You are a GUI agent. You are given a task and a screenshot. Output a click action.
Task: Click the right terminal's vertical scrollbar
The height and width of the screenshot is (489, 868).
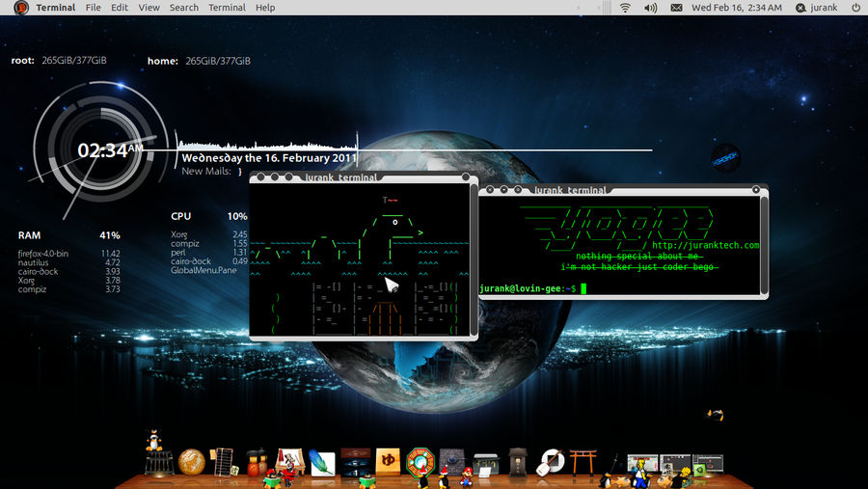(764, 245)
